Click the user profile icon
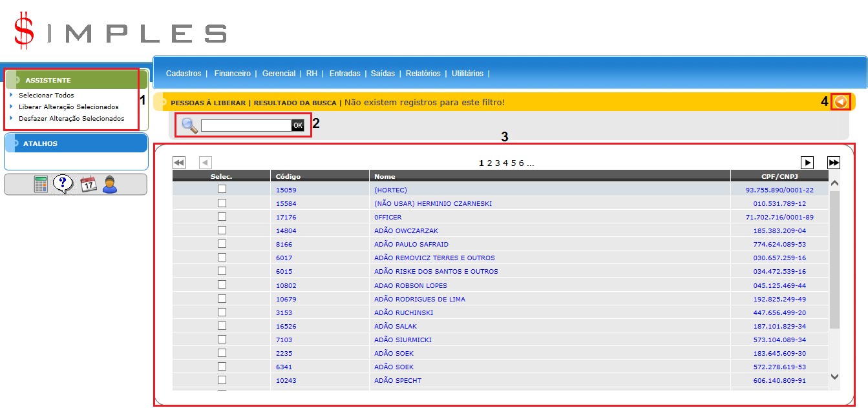Viewport: 868px width, 408px height. pos(110,185)
